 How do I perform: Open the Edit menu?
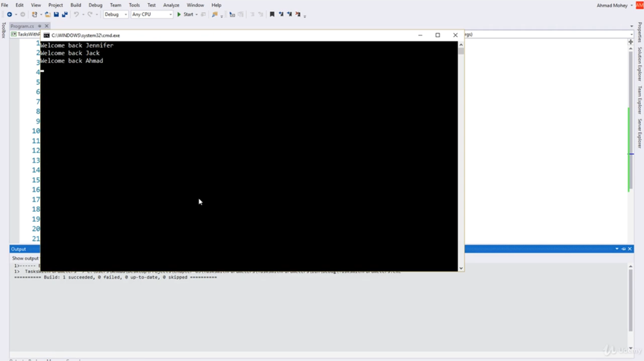coord(19,5)
